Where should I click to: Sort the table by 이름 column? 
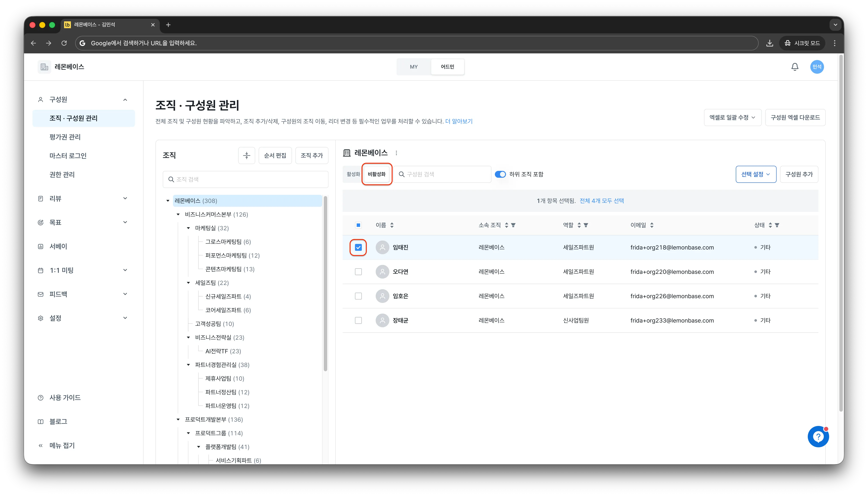click(392, 225)
